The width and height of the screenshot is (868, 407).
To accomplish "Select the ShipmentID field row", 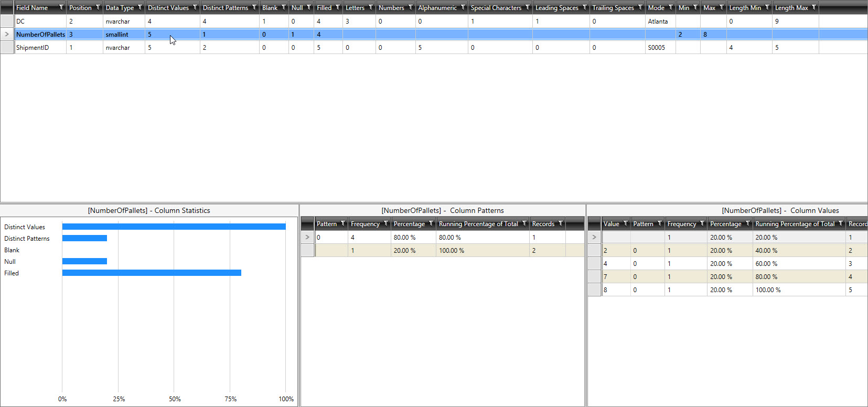I will coord(434,47).
